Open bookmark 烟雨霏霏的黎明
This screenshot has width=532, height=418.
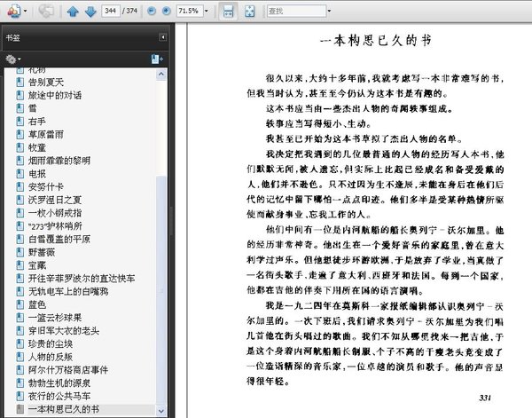tap(59, 161)
